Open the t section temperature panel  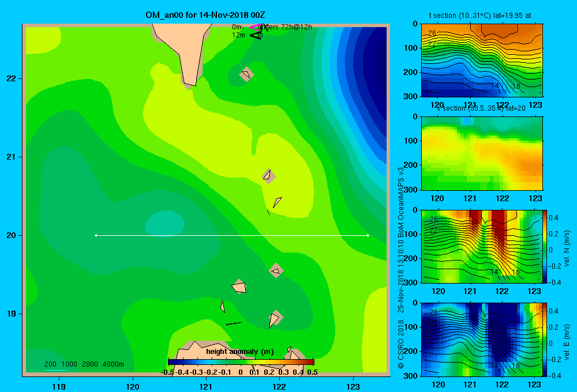[x=482, y=61]
